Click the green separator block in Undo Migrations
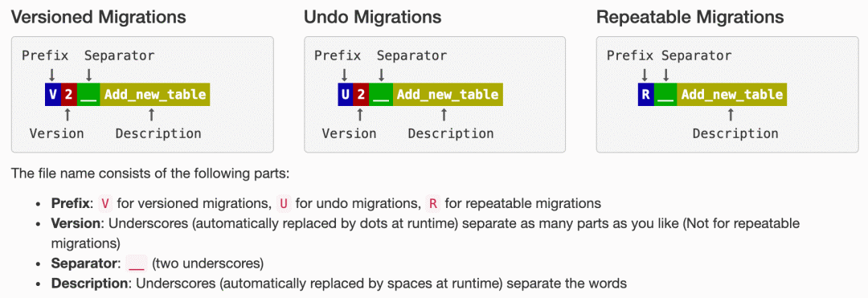The image size is (868, 298). pos(381,95)
